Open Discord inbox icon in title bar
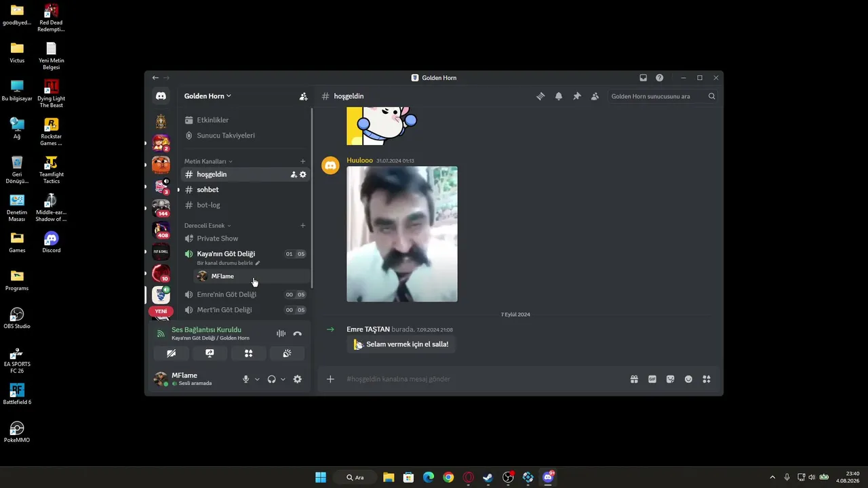This screenshot has height=488, width=868. click(x=643, y=78)
